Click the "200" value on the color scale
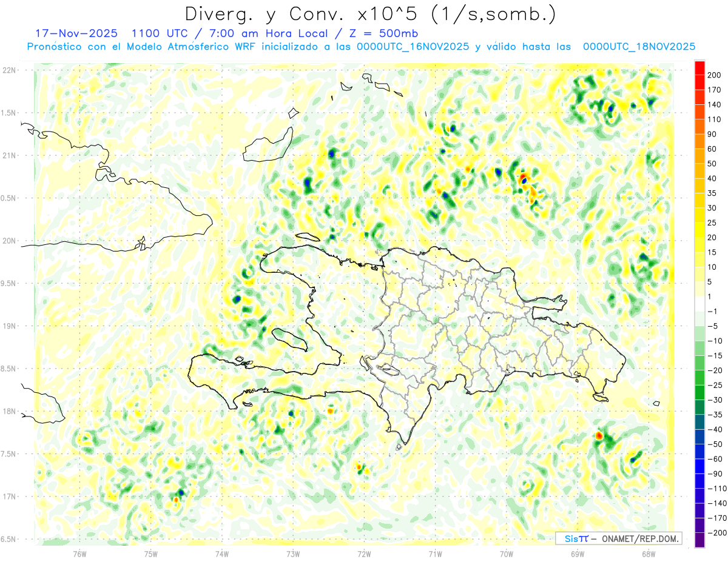Image resolution: width=728 pixels, height=562 pixels. [714, 75]
